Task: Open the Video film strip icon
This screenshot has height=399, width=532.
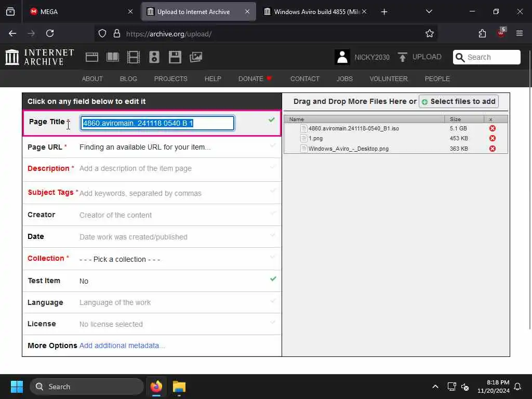Action: click(134, 57)
